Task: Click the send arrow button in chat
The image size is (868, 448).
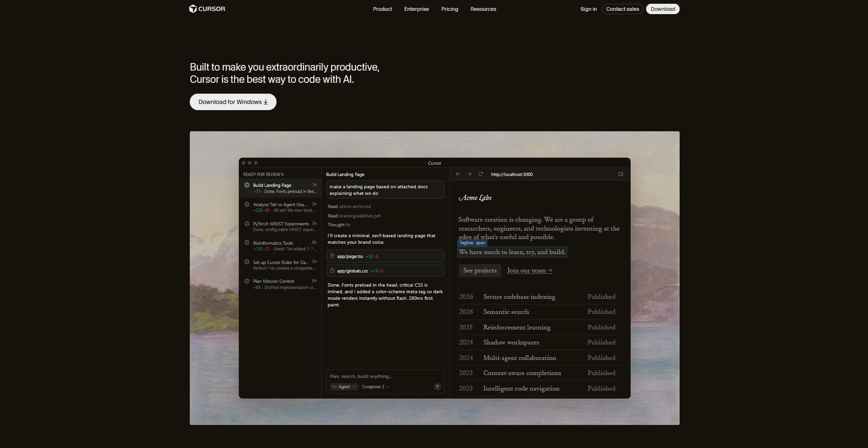Action: 437,387
